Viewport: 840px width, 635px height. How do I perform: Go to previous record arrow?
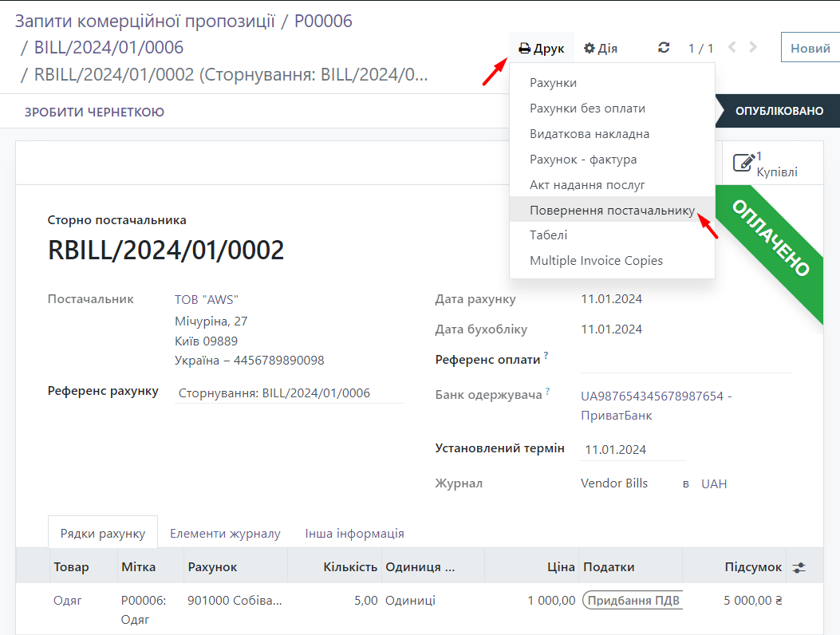point(732,48)
